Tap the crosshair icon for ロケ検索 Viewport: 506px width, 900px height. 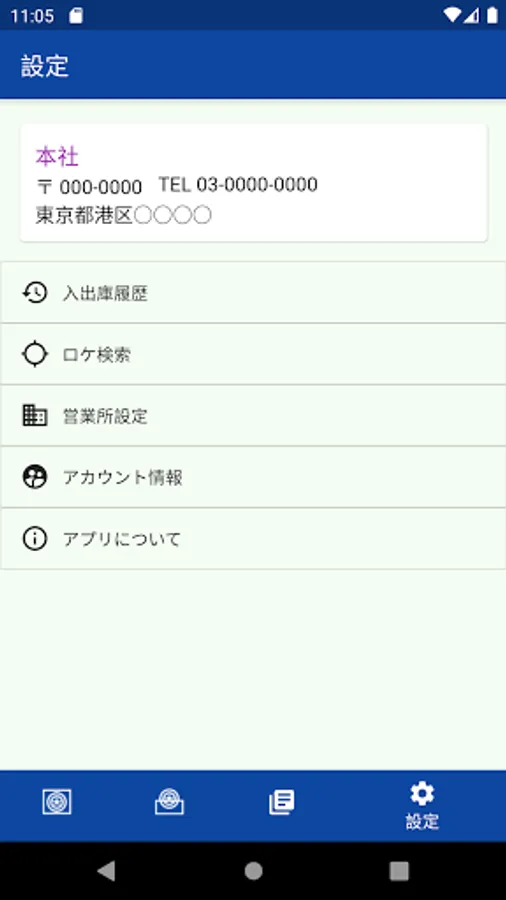34,354
